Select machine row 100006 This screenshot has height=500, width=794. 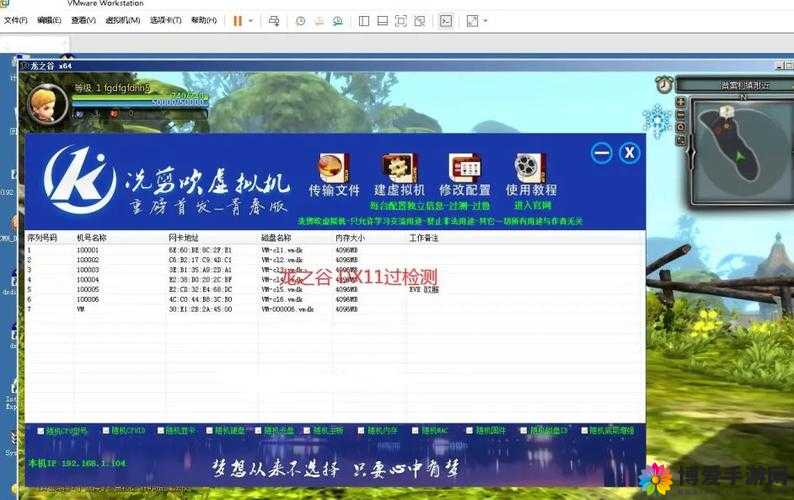click(335, 299)
